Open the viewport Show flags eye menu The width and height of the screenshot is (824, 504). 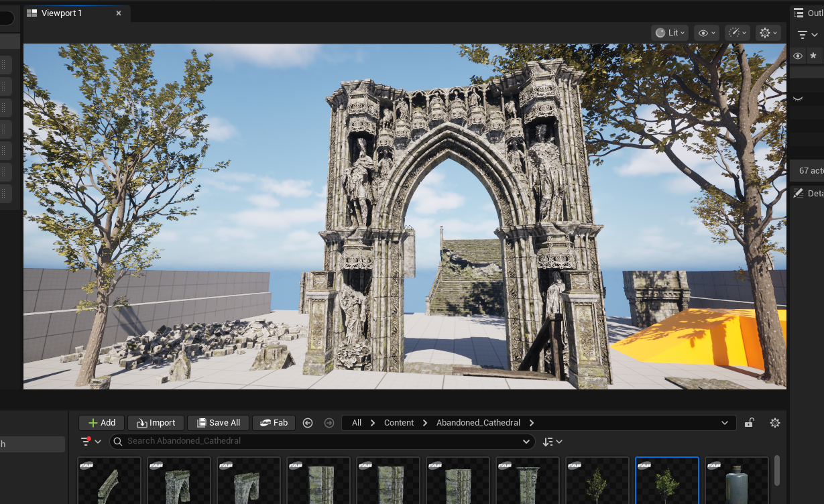706,33
